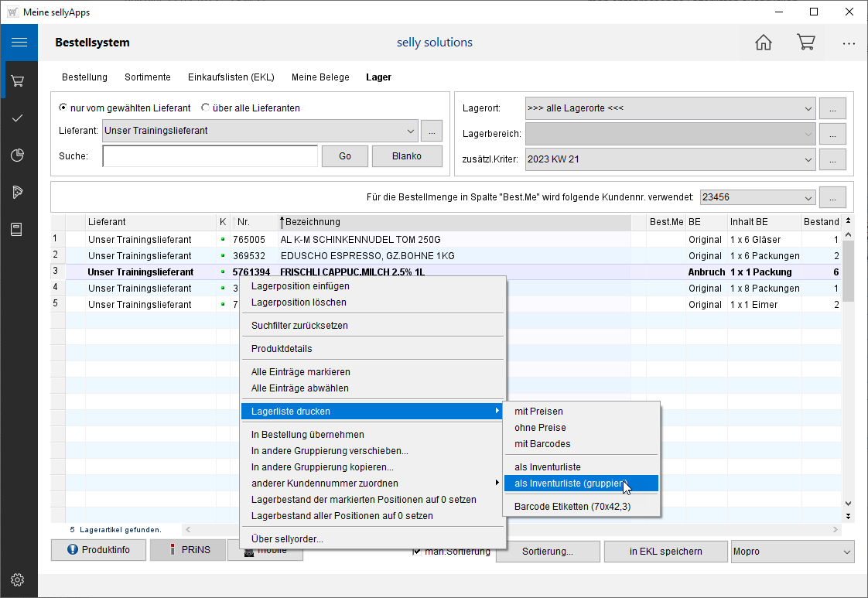Select 'nur vom gewählten Lieferant' radio button
The height and width of the screenshot is (598, 868).
[x=63, y=108]
